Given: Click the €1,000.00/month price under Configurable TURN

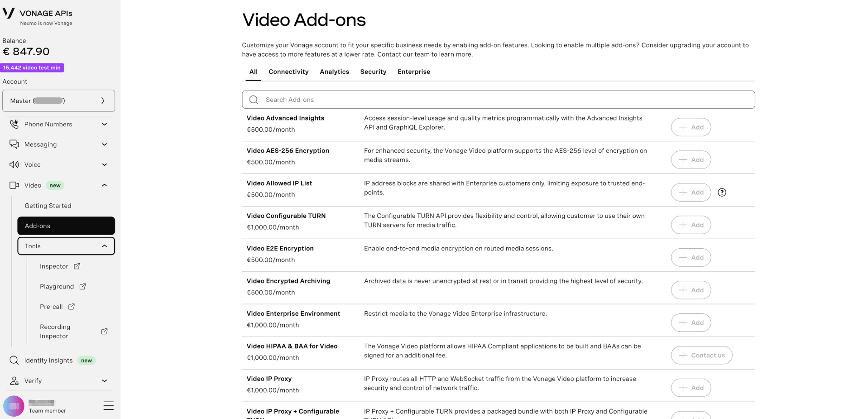Looking at the screenshot, I should pyautogui.click(x=273, y=227).
